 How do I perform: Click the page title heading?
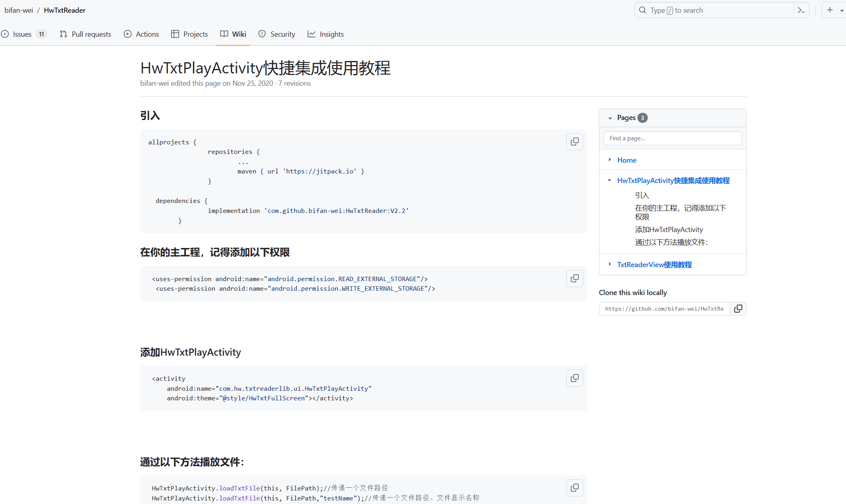[265, 68]
